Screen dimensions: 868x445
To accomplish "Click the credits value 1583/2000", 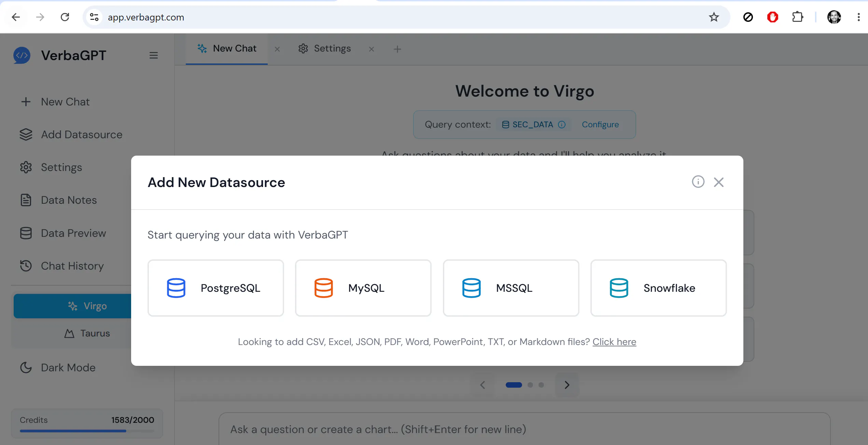I will coord(132,420).
